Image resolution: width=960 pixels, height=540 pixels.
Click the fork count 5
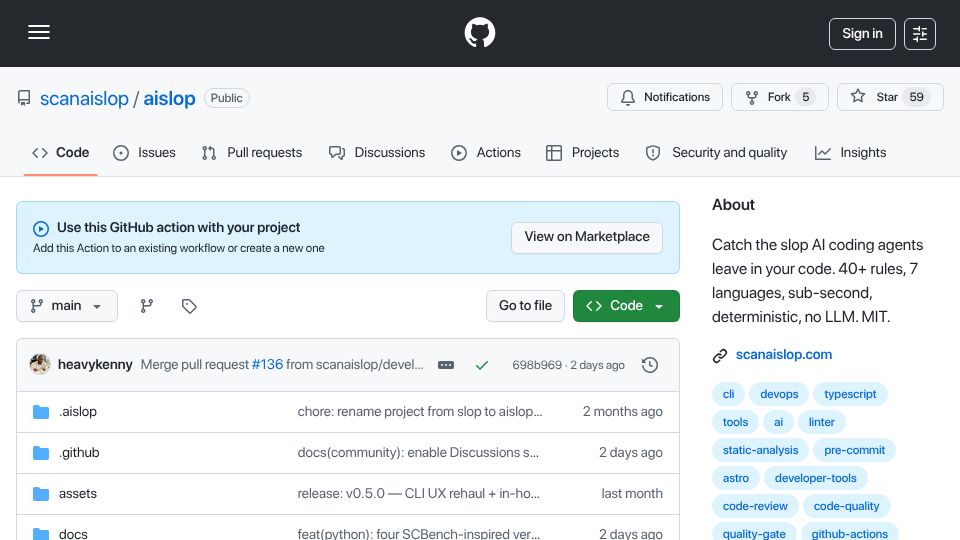coord(806,97)
